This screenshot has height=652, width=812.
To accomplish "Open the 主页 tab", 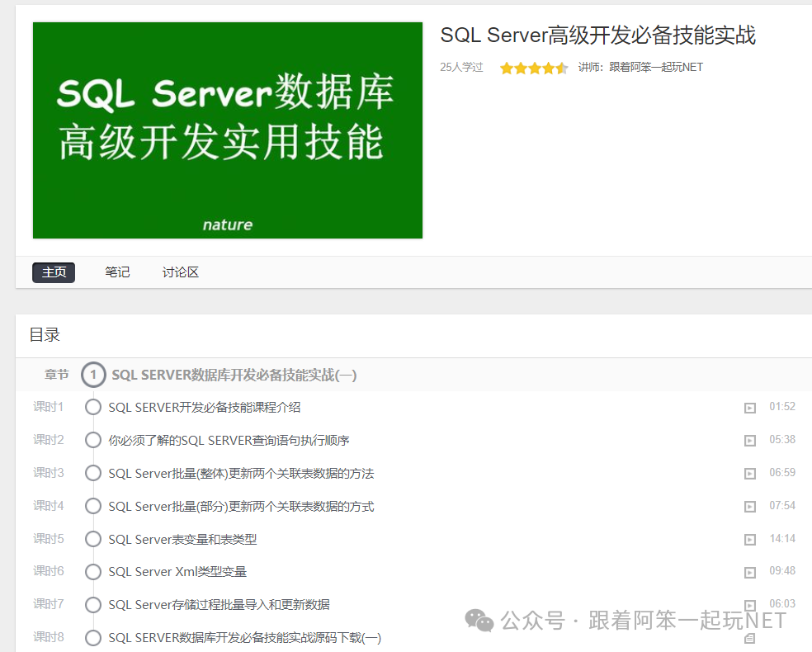I will coord(54,272).
